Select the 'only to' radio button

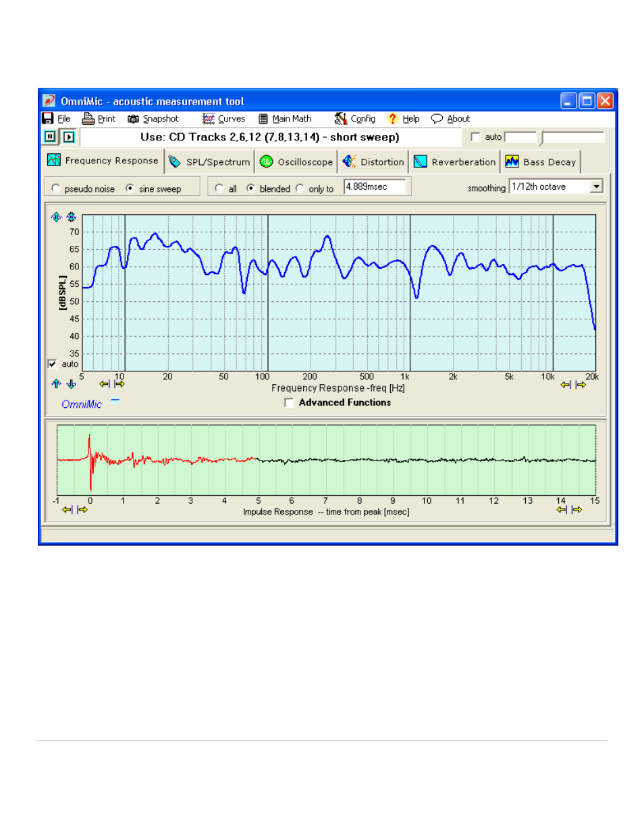point(300,188)
